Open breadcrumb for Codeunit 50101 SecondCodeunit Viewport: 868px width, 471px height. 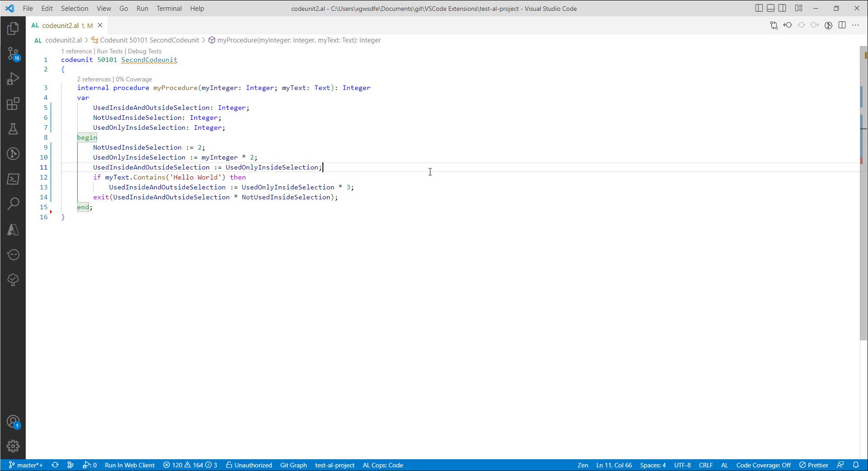149,40
